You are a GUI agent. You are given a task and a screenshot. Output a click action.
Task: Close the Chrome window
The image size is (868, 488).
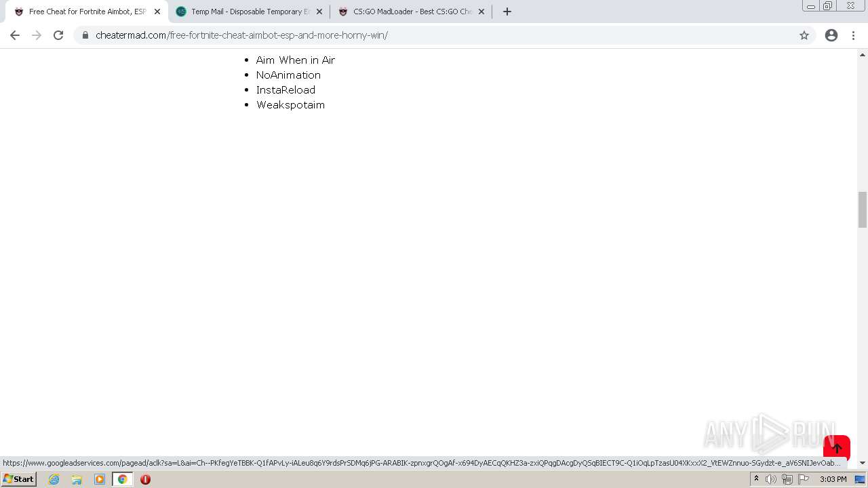click(850, 6)
